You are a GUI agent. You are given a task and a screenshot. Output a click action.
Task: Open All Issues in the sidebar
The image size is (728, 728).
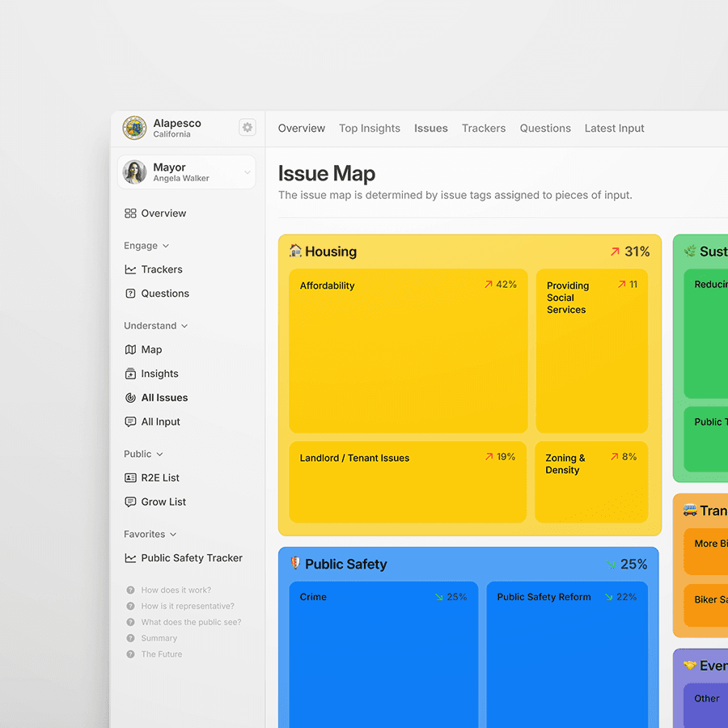pyautogui.click(x=156, y=398)
